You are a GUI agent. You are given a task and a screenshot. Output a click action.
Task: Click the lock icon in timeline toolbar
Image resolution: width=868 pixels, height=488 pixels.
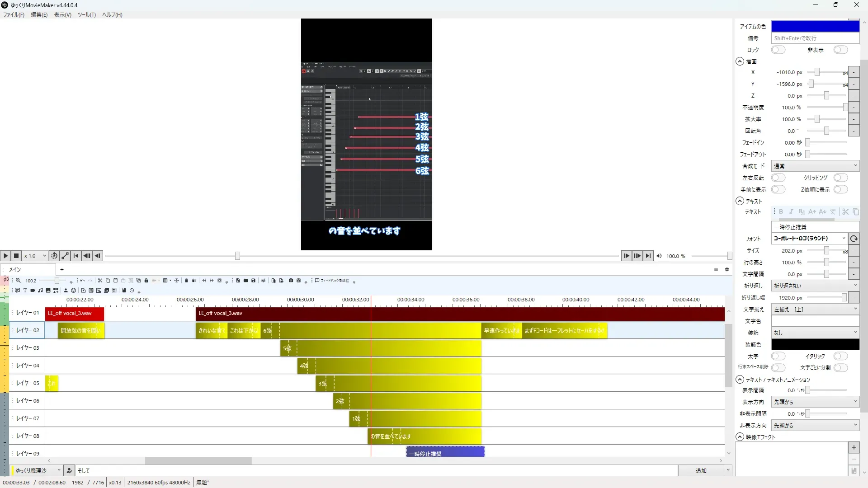tap(146, 281)
